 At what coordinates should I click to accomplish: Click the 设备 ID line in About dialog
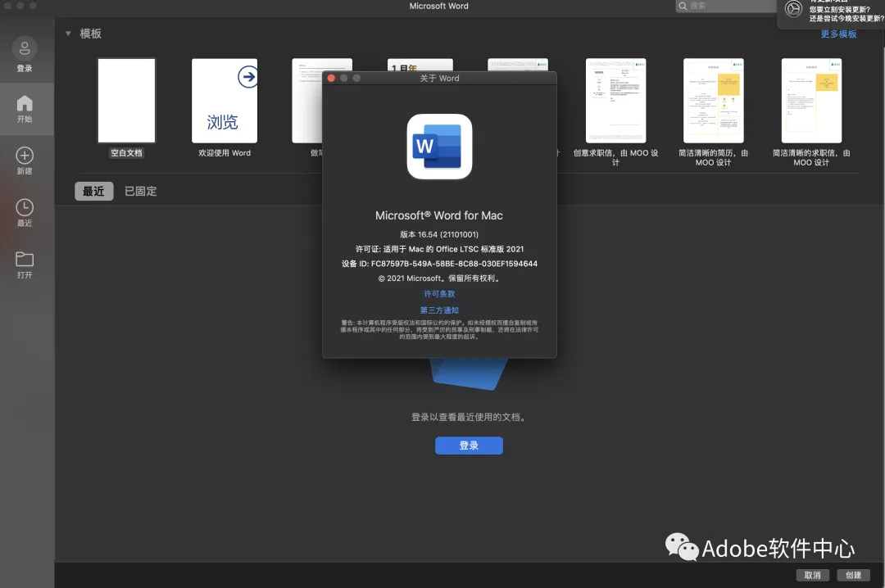pyautogui.click(x=439, y=264)
